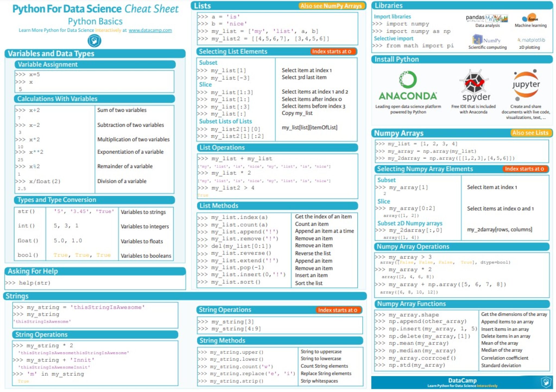Switch to the 'Numpy Arrays' section header

pos(399,133)
